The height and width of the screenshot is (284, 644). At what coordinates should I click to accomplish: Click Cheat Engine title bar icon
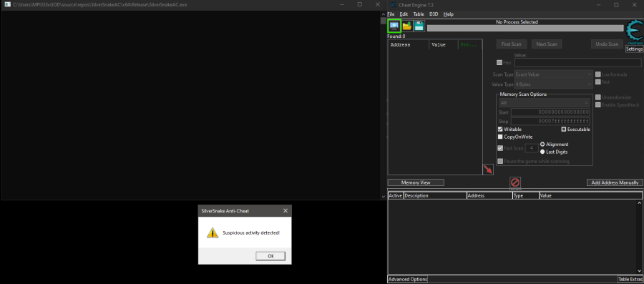(394, 4)
